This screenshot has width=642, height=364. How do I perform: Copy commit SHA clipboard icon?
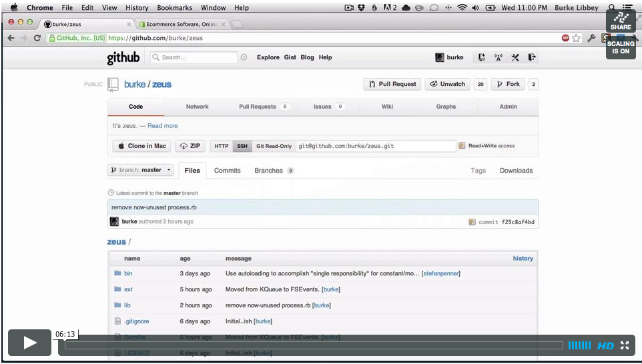[x=472, y=222]
